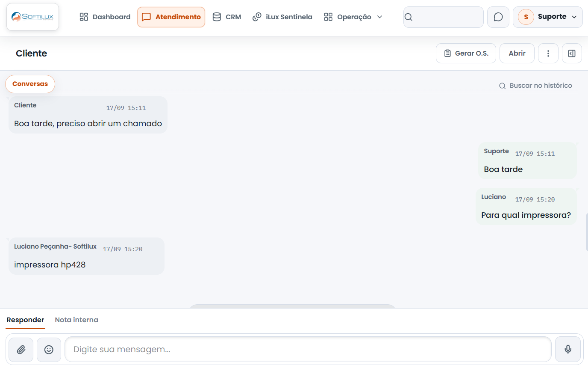Open the emoji picker

pos(49,350)
